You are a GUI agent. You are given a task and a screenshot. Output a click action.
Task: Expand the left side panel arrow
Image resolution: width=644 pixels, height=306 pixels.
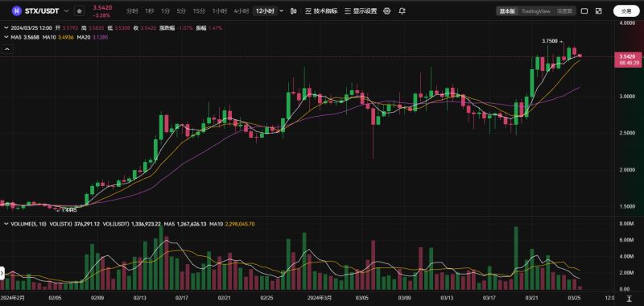(x=2, y=273)
